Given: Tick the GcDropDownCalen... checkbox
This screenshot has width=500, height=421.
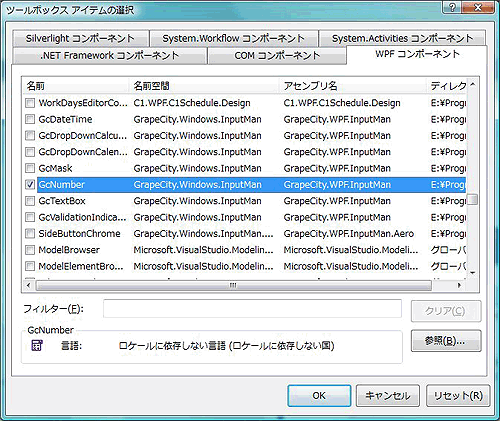Looking at the screenshot, I should point(30,152).
